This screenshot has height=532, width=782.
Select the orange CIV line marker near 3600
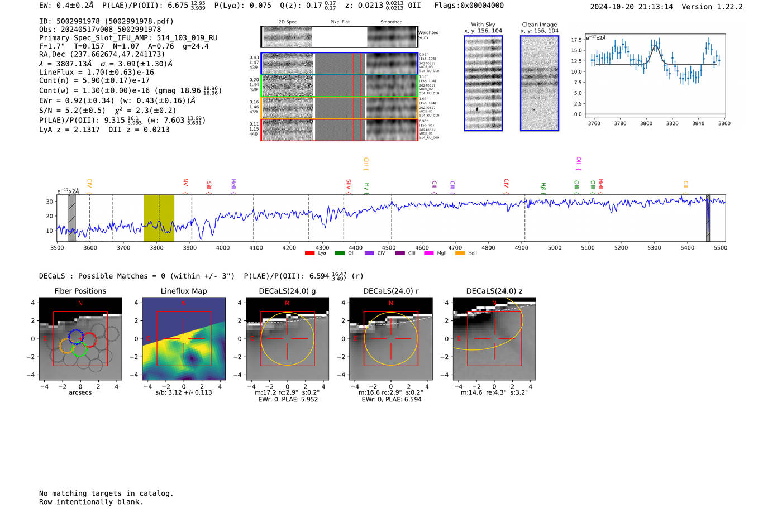[89, 186]
